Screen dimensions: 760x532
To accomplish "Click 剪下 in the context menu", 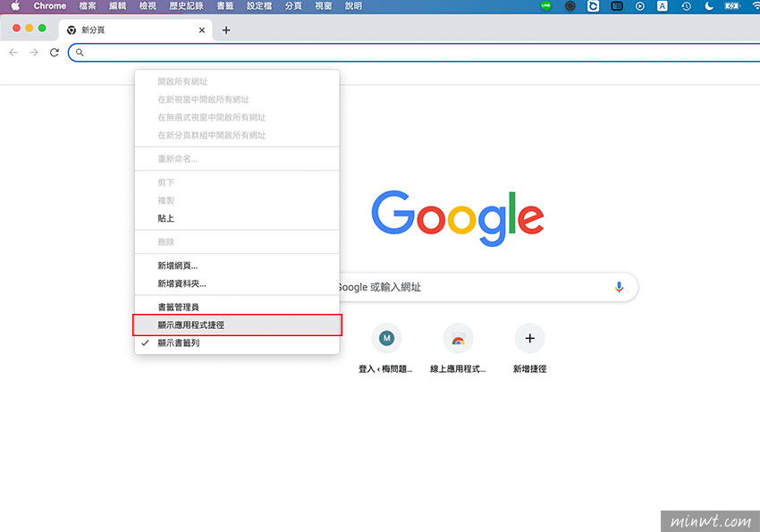I will (x=237, y=182).
